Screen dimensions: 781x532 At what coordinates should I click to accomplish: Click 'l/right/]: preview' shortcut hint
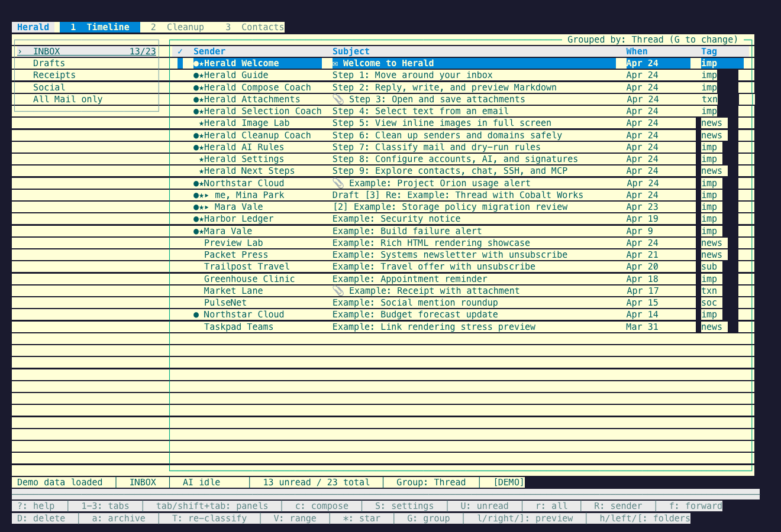(x=525, y=518)
